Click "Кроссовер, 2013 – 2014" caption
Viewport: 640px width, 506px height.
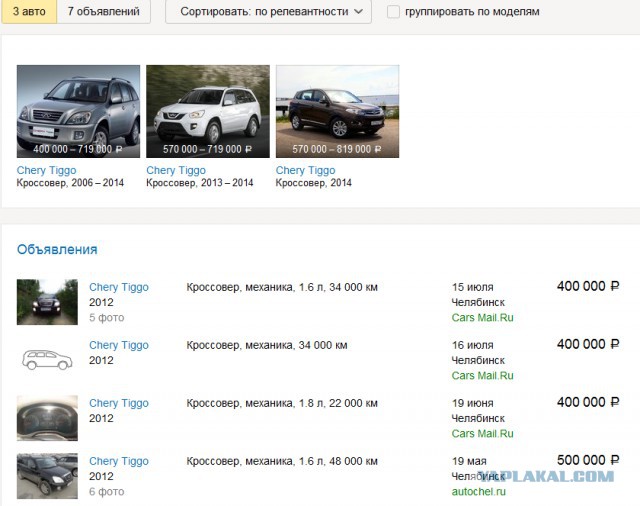200,183
